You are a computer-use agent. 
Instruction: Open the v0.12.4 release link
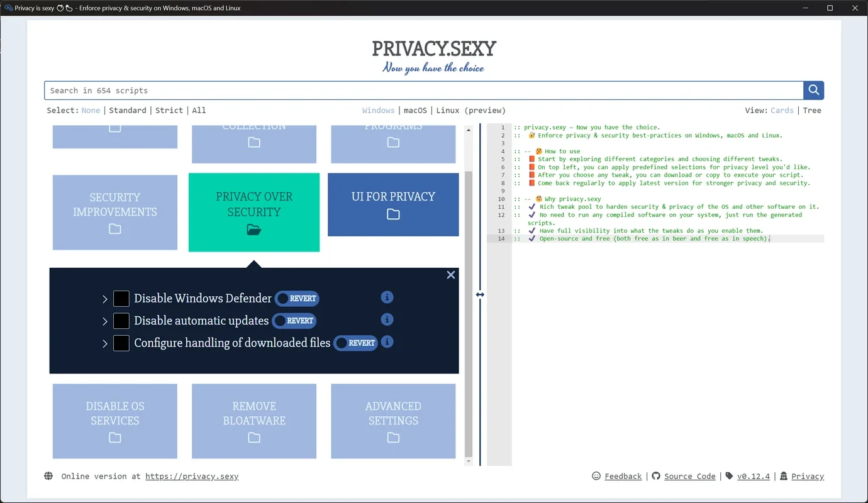tap(754, 476)
